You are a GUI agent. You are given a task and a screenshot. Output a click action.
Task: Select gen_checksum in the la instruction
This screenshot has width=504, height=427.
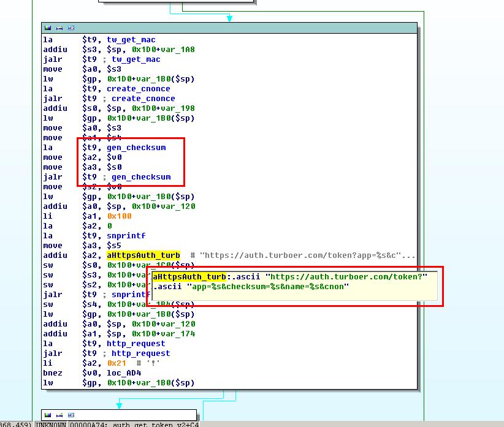(x=136, y=148)
